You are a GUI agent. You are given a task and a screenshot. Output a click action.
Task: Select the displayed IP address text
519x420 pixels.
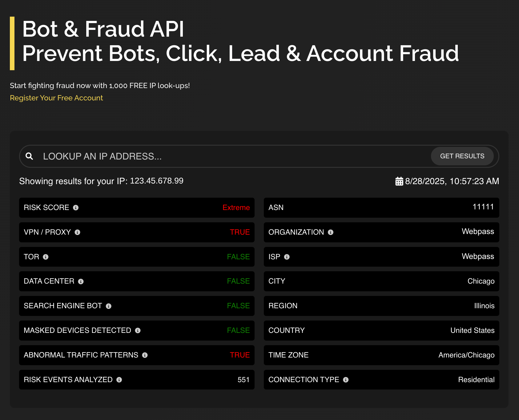157,181
